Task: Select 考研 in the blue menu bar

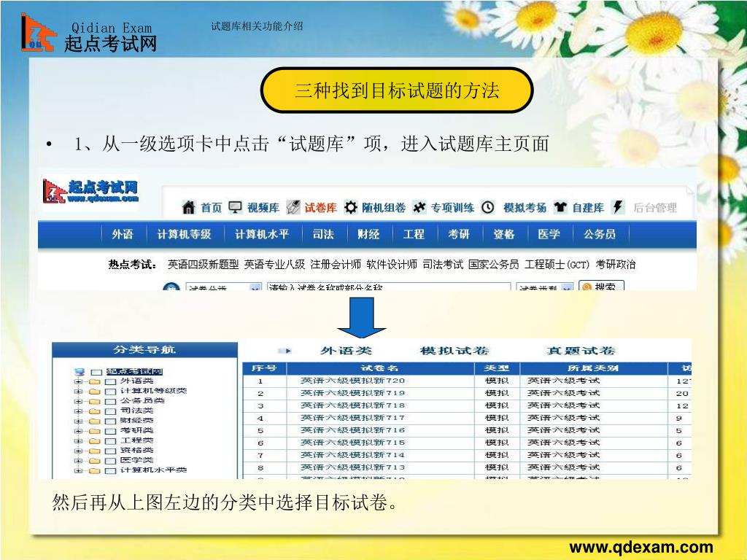Action: 459,234
